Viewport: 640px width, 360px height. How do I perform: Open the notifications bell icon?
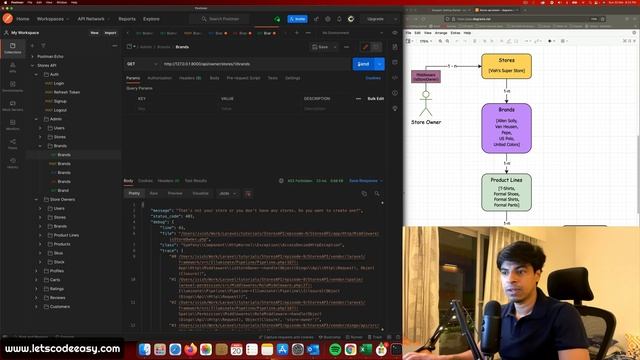click(339, 19)
